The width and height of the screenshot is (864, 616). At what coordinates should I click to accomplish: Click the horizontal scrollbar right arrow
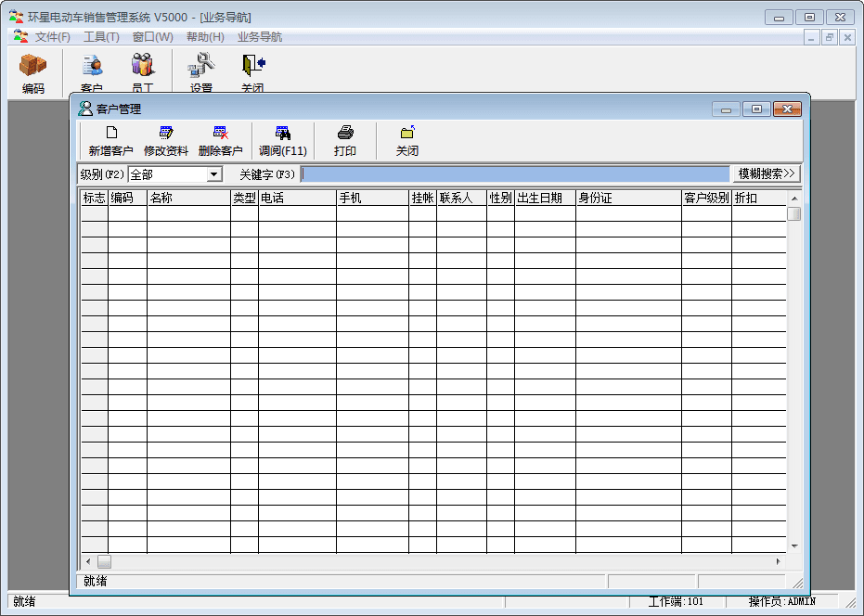pos(778,562)
